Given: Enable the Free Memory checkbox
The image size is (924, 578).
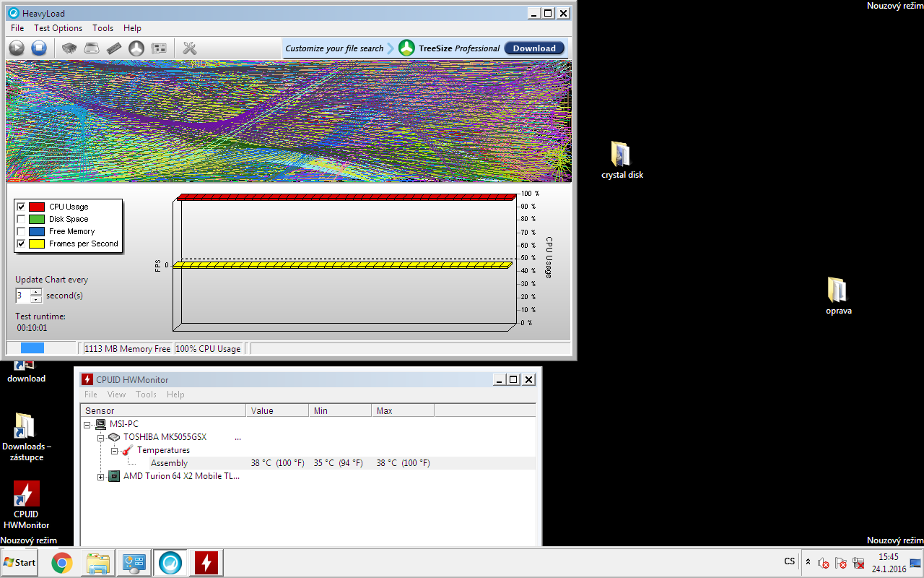Looking at the screenshot, I should [x=21, y=231].
